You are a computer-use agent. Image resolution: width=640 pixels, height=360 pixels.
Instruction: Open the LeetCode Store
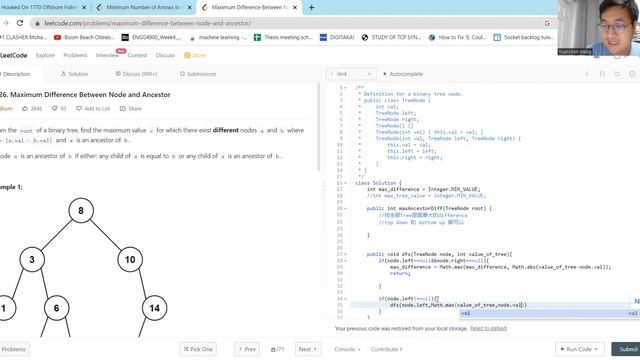pyautogui.click(x=195, y=55)
